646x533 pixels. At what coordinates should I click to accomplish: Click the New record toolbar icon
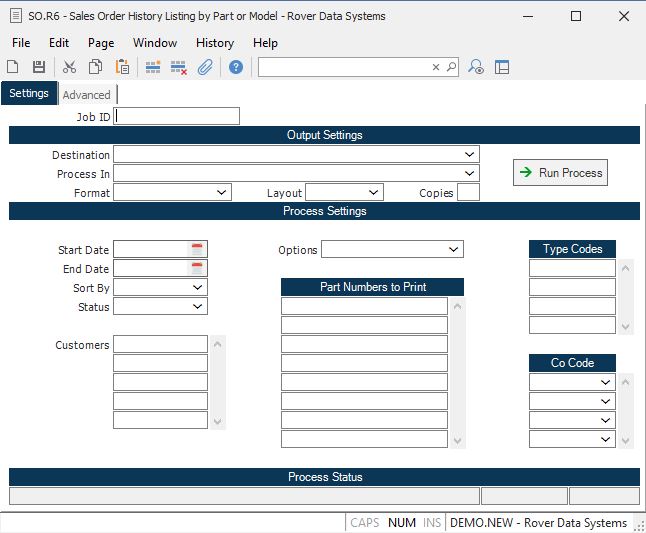pyautogui.click(x=13, y=67)
